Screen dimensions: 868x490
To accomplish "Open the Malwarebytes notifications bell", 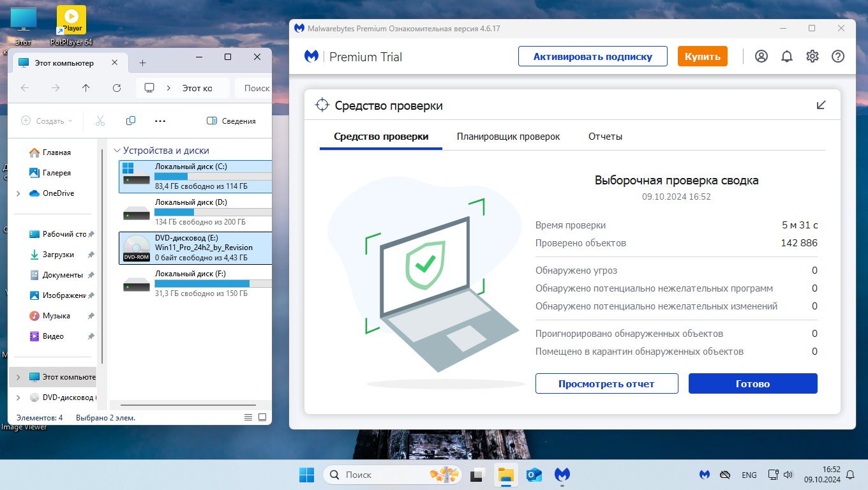I will coord(787,56).
